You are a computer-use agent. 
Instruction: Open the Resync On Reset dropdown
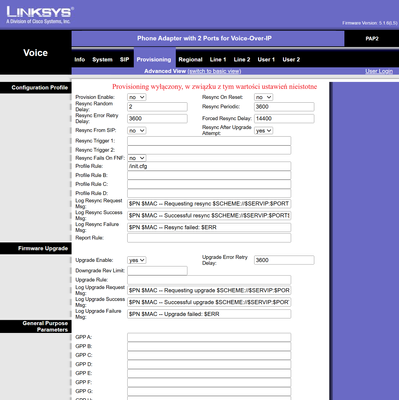(263, 97)
